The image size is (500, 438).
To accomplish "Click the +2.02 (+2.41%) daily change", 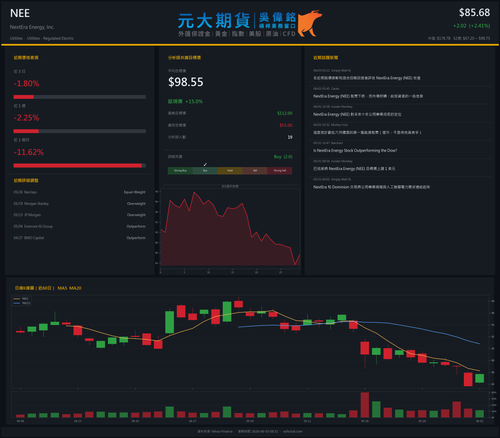I will click(x=471, y=26).
